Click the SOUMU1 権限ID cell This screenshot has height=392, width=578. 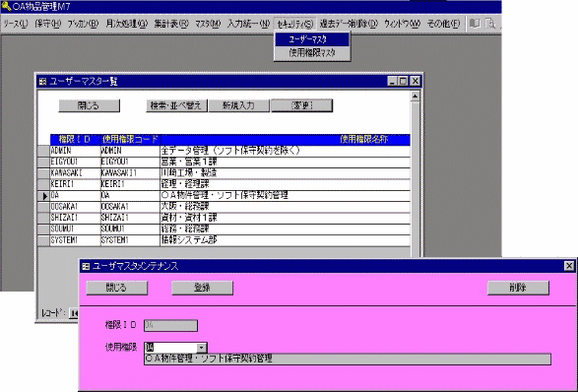click(75, 229)
